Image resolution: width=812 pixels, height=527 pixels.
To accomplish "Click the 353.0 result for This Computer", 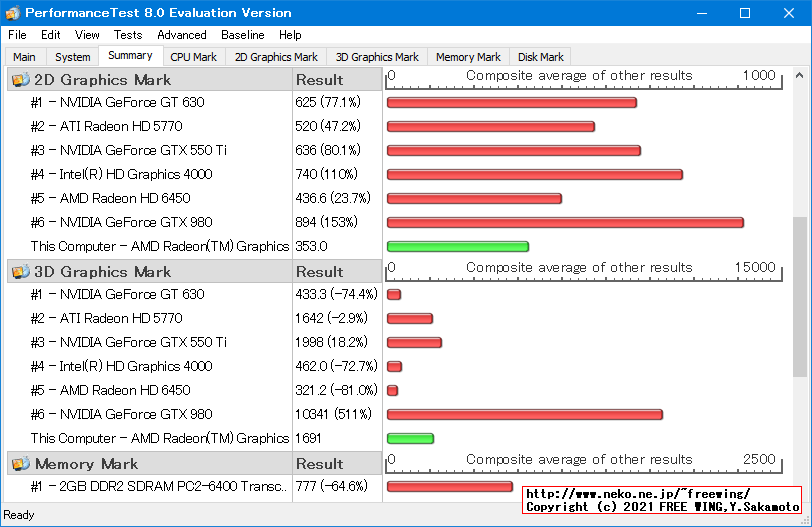I will (x=311, y=246).
